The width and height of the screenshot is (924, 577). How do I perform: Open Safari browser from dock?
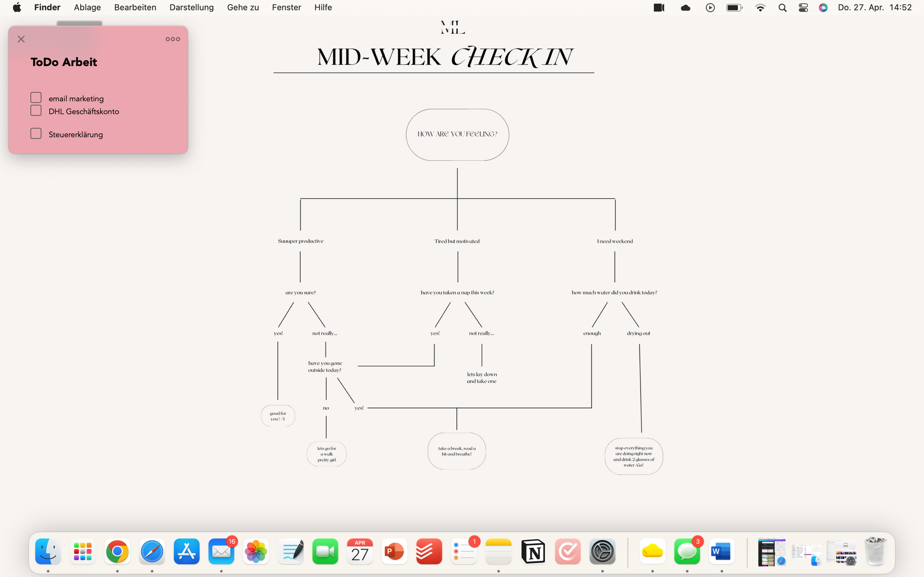pyautogui.click(x=152, y=551)
